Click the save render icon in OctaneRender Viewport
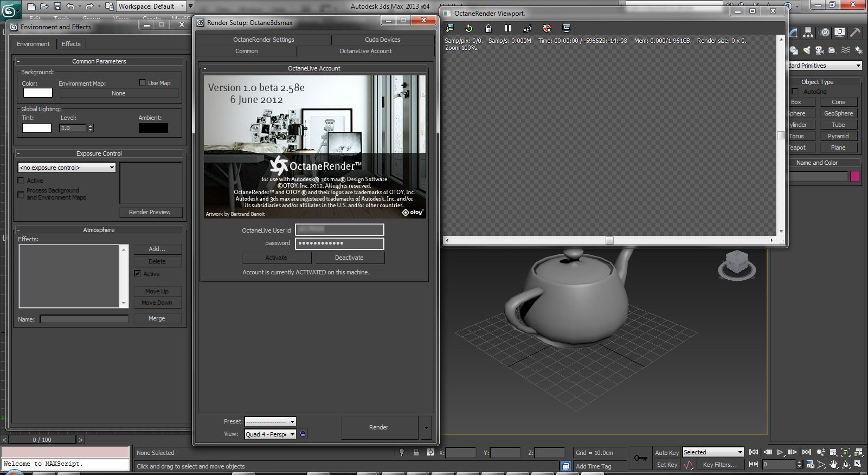The width and height of the screenshot is (868, 475). pyautogui.click(x=450, y=28)
